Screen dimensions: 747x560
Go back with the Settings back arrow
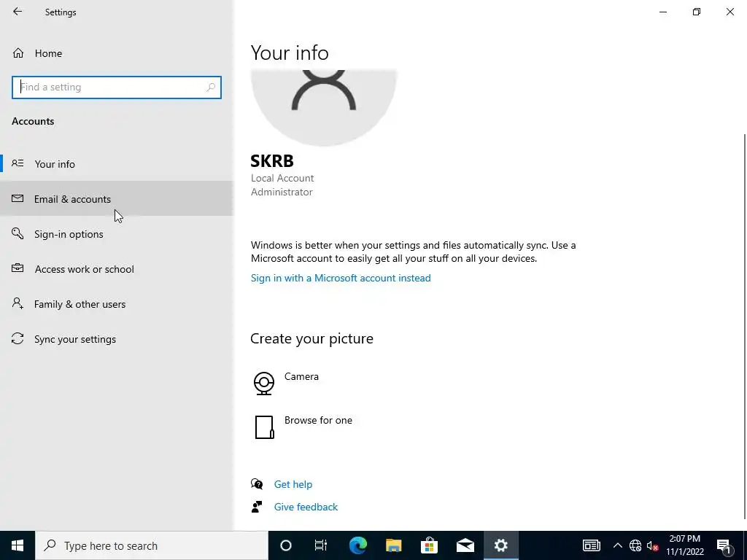[x=18, y=12]
